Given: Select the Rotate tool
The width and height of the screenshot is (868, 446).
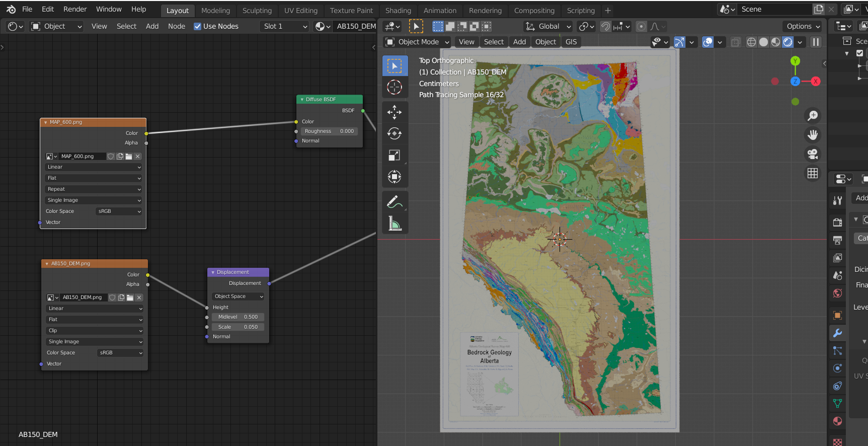Looking at the screenshot, I should [x=394, y=133].
